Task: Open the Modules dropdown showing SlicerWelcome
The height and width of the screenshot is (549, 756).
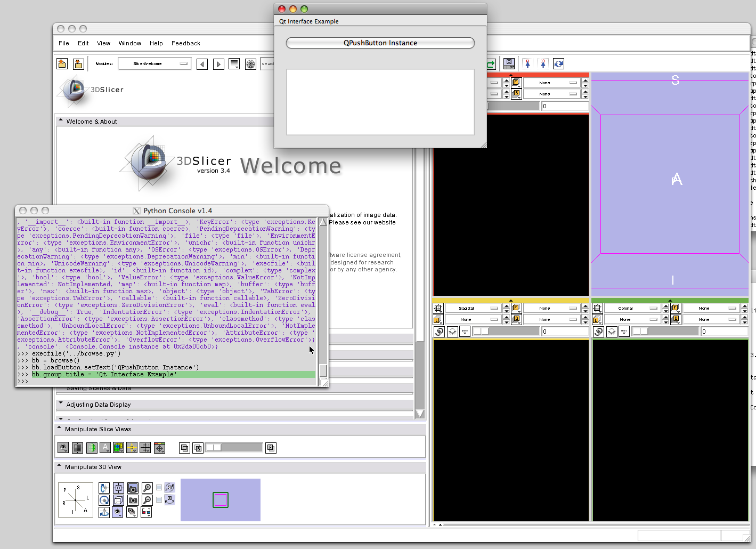Action: [155, 64]
